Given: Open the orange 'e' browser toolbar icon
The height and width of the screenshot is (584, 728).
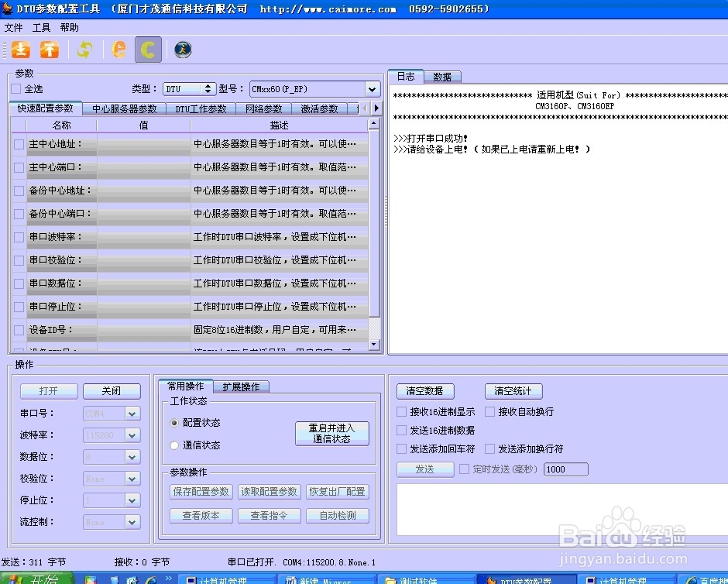Looking at the screenshot, I should pyautogui.click(x=118, y=49).
